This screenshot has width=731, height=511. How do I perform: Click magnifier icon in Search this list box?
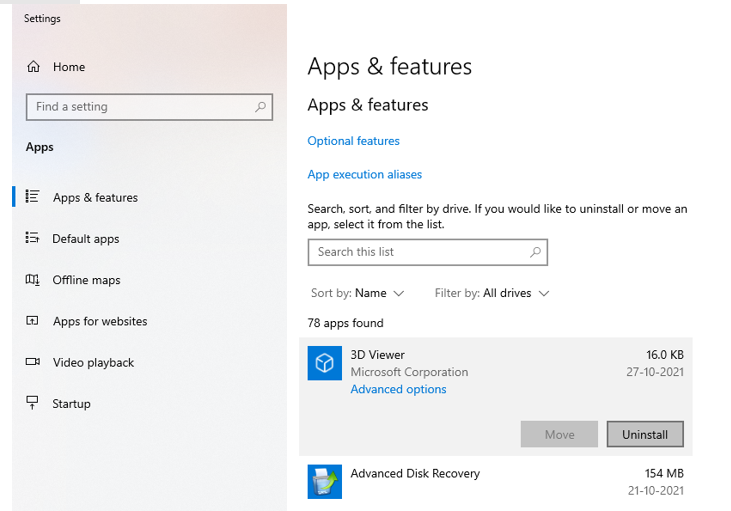coord(535,252)
